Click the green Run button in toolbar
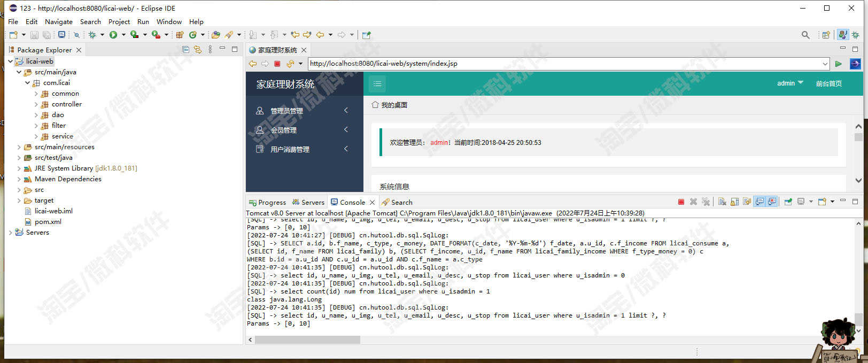The image size is (868, 363). click(113, 35)
